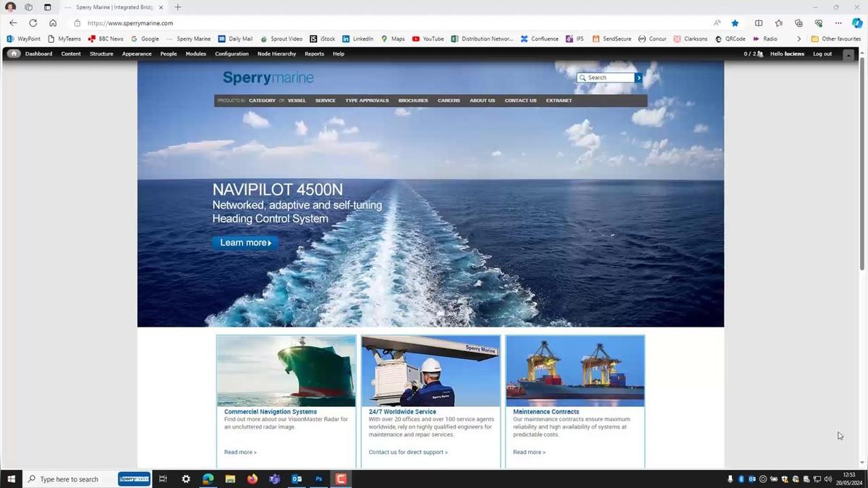Open Edge settings and more menu
The width and height of the screenshot is (868, 488).
pos(838,23)
